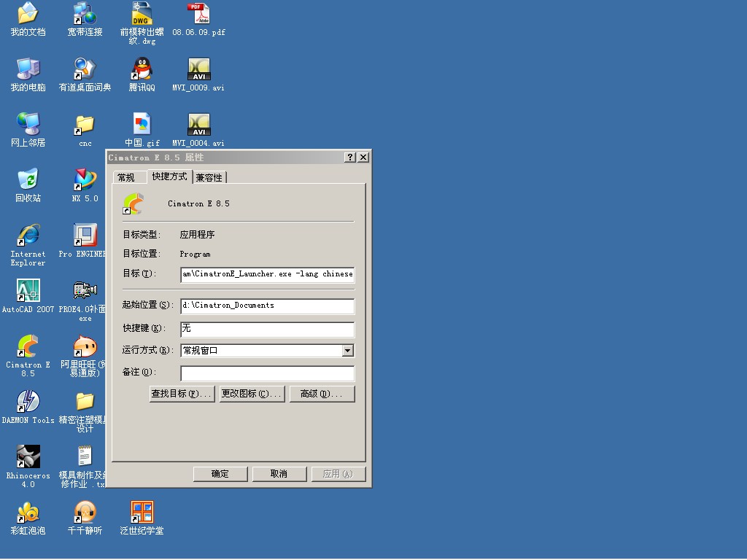This screenshot has height=560, width=747.
Task: Click the dialog help question mark button
Action: (x=350, y=157)
